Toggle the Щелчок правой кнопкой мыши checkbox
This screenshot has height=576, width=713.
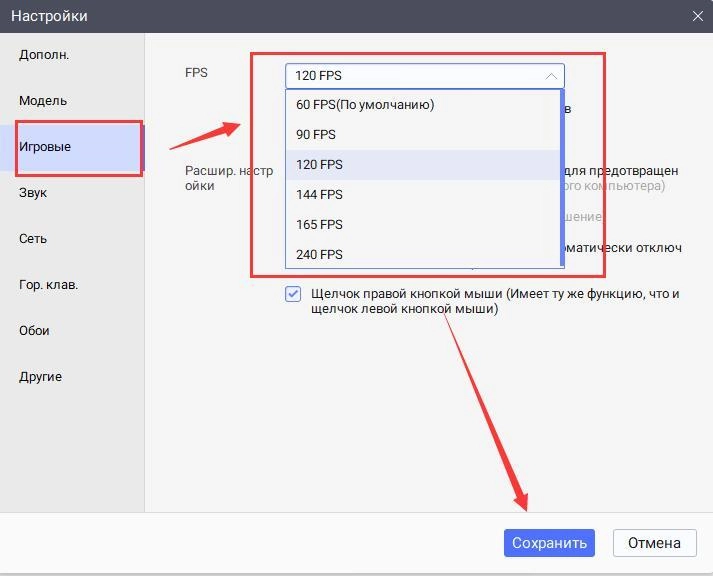(x=293, y=294)
